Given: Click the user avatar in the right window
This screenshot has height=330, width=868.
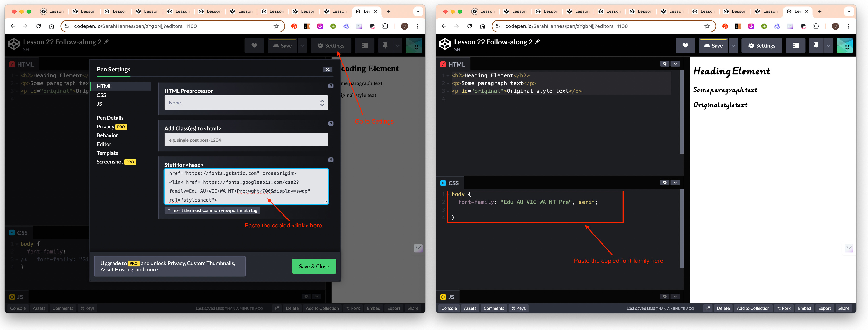Looking at the screenshot, I should (x=845, y=46).
